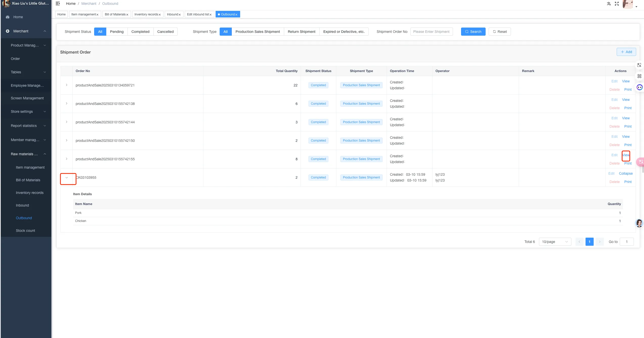Switch to the Edit inbound list tab

[198, 14]
